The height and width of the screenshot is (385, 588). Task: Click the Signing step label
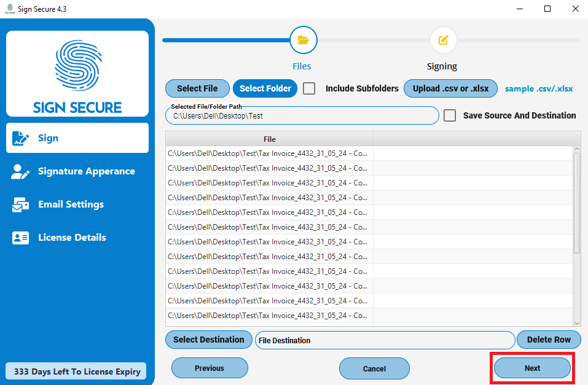(x=442, y=66)
